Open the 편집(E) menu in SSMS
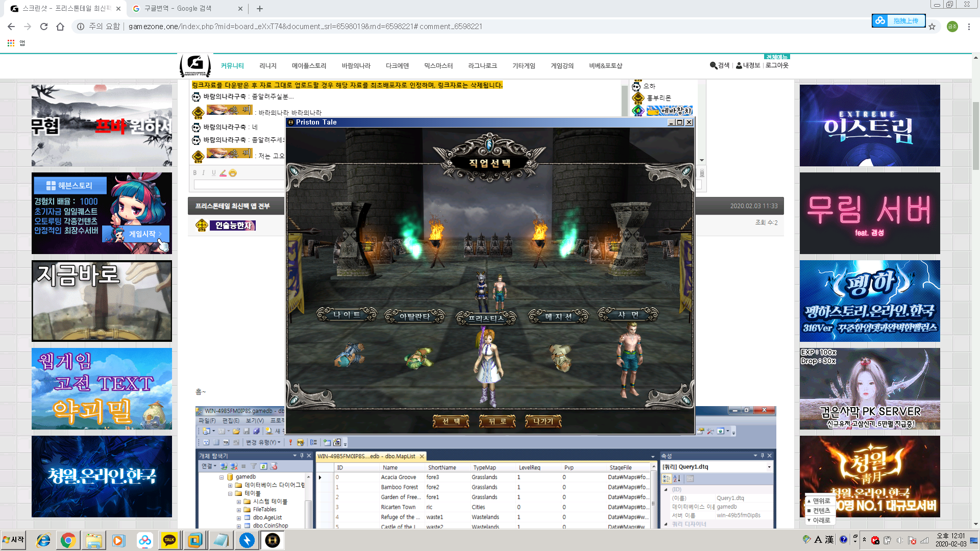The height and width of the screenshot is (551, 980). 231,421
